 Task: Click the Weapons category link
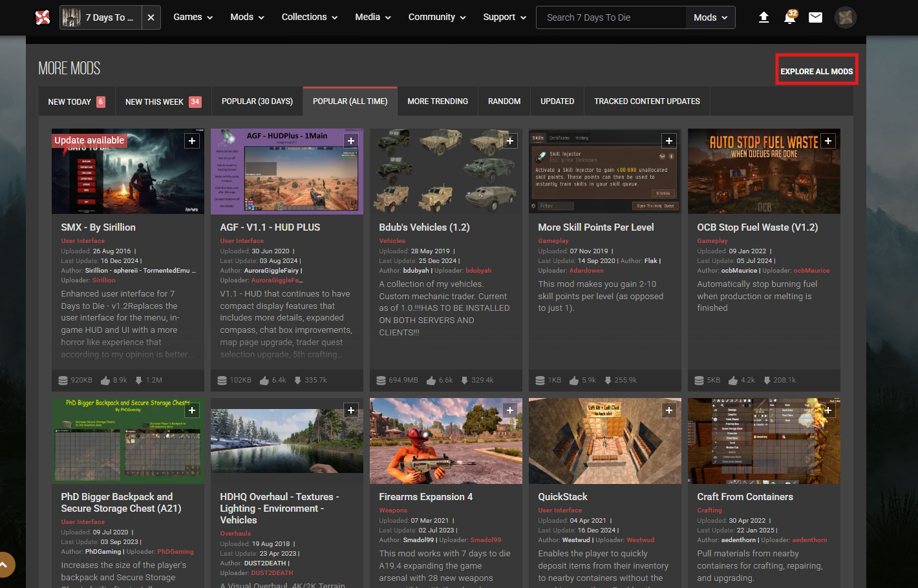393,510
